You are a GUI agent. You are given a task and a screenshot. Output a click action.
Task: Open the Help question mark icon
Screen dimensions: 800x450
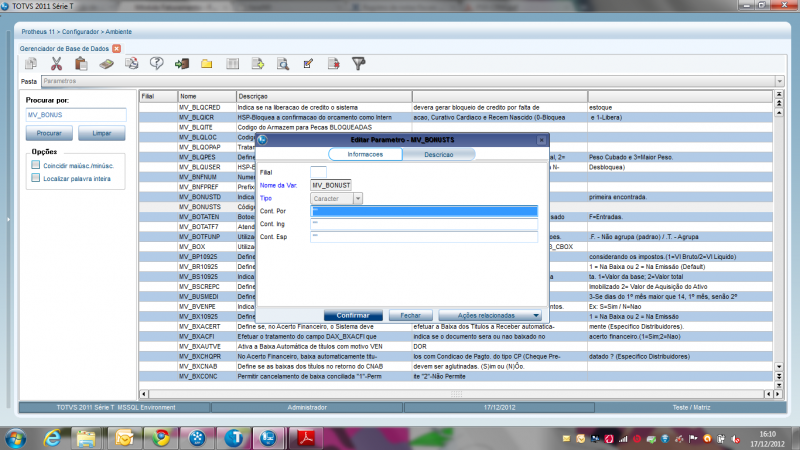pyautogui.click(x=157, y=64)
